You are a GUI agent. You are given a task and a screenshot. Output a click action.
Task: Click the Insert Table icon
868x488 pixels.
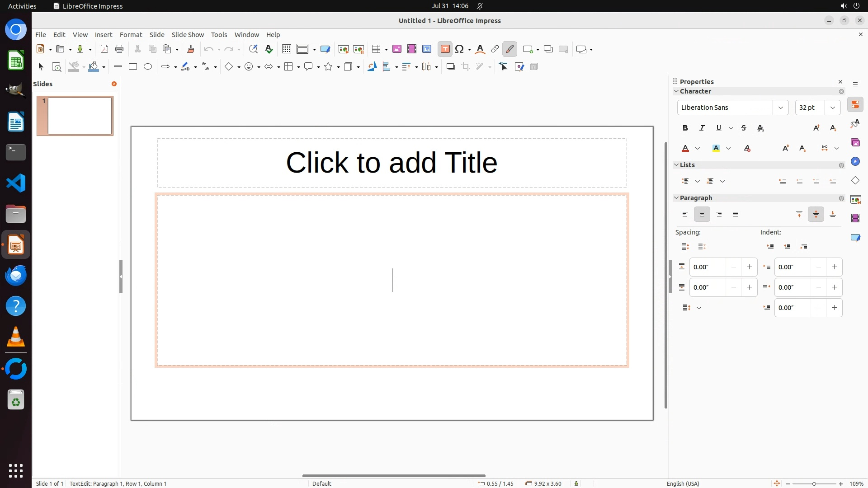coord(376,49)
